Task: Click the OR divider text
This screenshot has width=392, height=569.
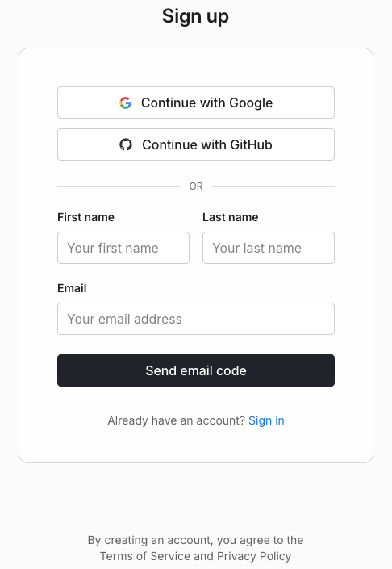Action: pos(196,186)
